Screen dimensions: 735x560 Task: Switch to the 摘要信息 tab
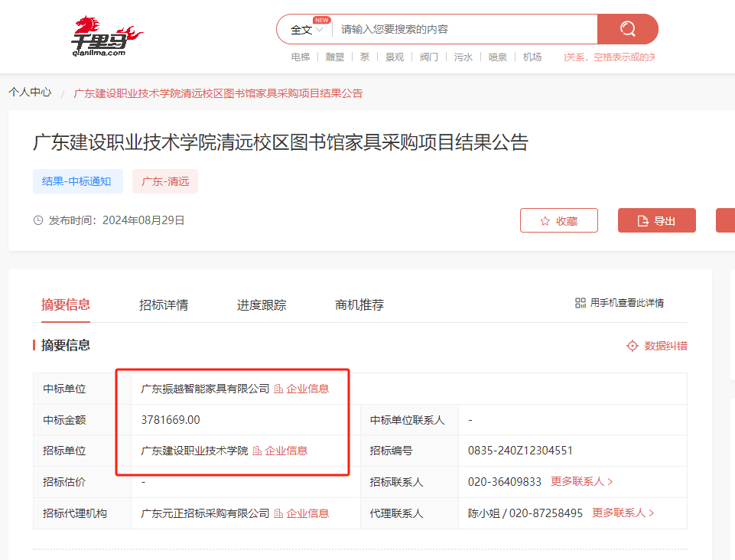(66, 304)
